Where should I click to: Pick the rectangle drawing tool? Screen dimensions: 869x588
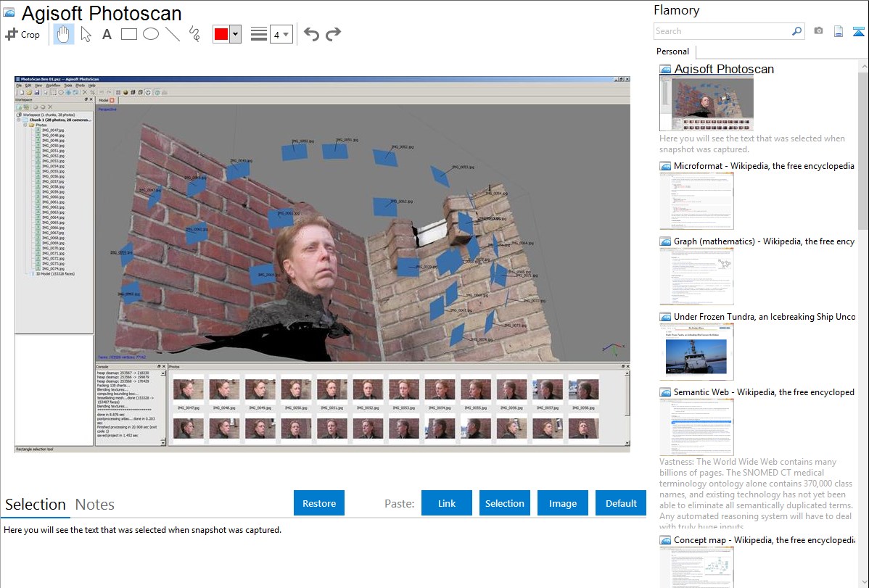[x=128, y=34]
